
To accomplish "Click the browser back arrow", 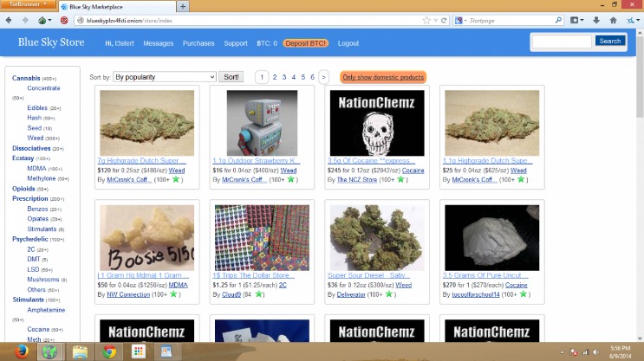I will coord(9,20).
